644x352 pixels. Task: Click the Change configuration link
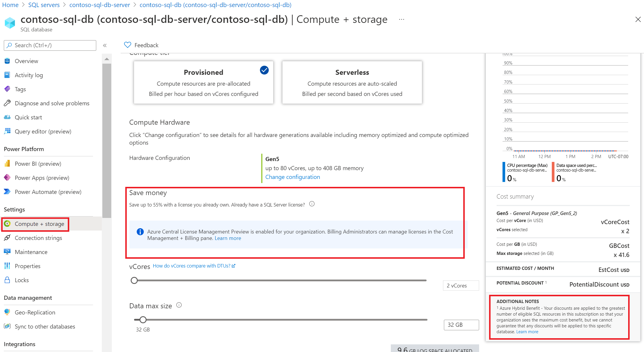coord(293,177)
